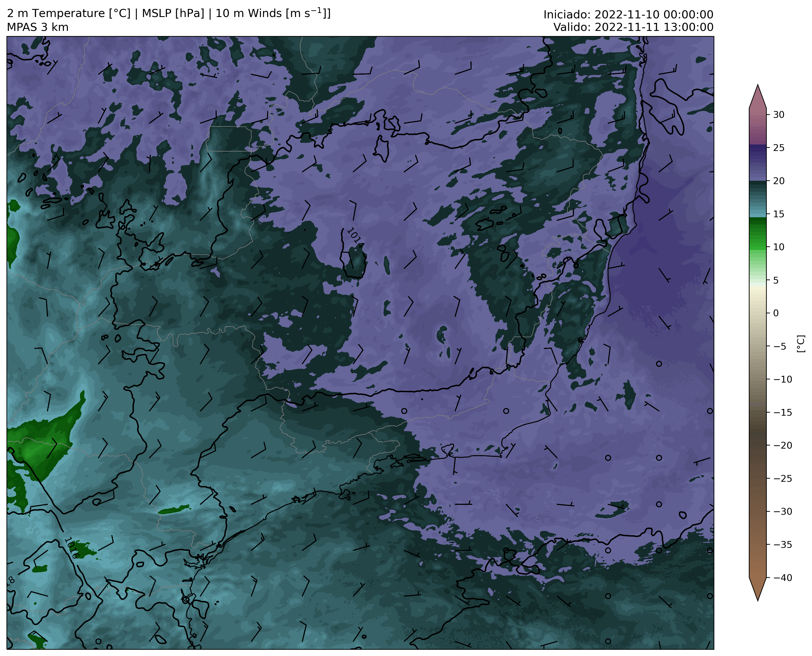The image size is (812, 656).
Task: Click the 'Iniciado: 2022-11-10 00:00:00' label
Action: [x=628, y=15]
